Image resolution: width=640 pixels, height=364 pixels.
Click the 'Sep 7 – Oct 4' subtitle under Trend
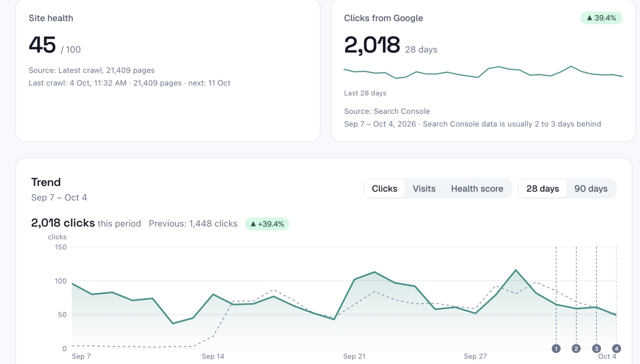pos(59,198)
